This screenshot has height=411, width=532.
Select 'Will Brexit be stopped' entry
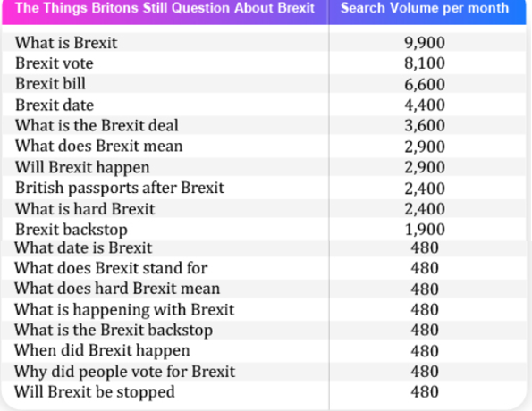tap(94, 392)
